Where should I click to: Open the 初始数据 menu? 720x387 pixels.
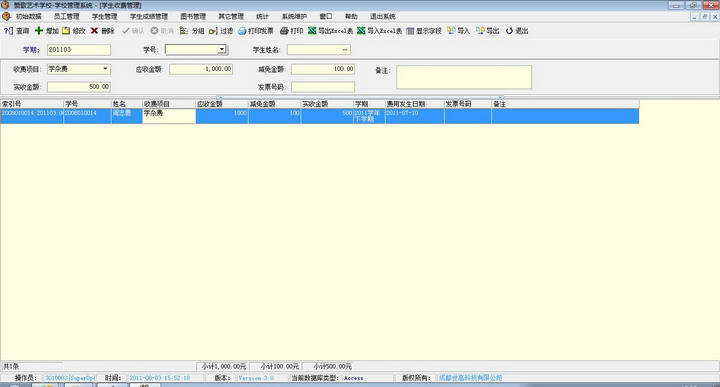[x=28, y=16]
